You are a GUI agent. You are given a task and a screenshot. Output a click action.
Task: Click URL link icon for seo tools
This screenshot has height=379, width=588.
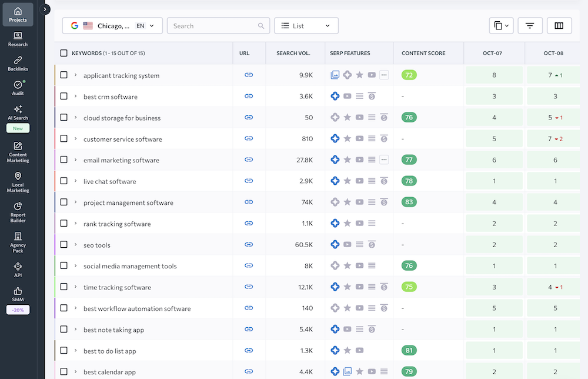(x=249, y=245)
